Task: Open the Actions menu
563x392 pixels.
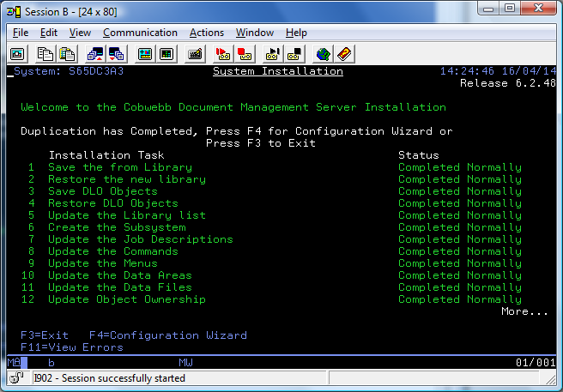Action: [207, 33]
